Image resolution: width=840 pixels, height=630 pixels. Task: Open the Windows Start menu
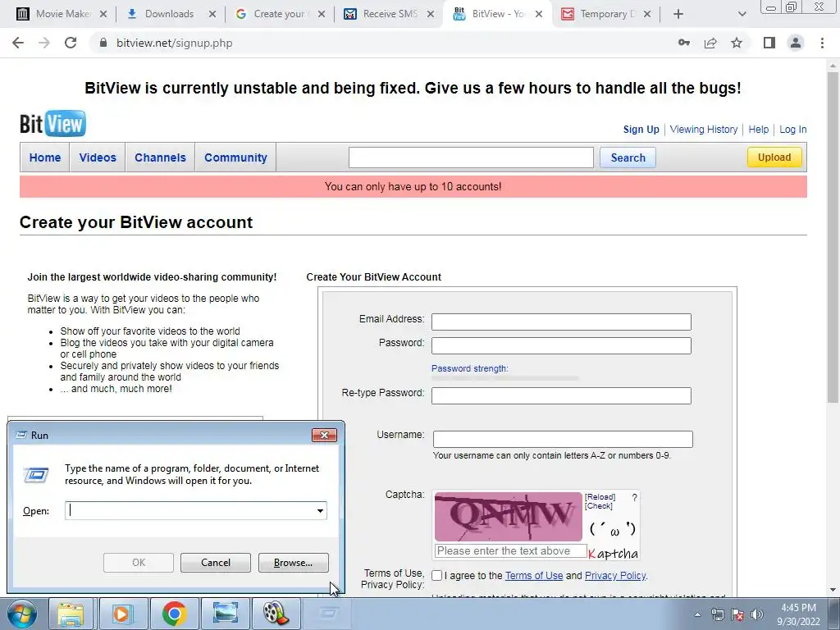click(x=22, y=614)
